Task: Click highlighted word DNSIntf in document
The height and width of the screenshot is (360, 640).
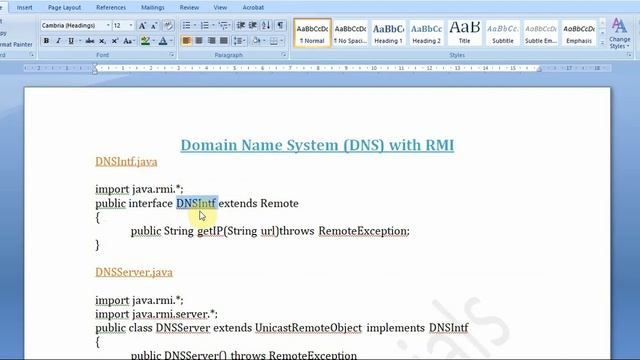Action: pos(197,203)
